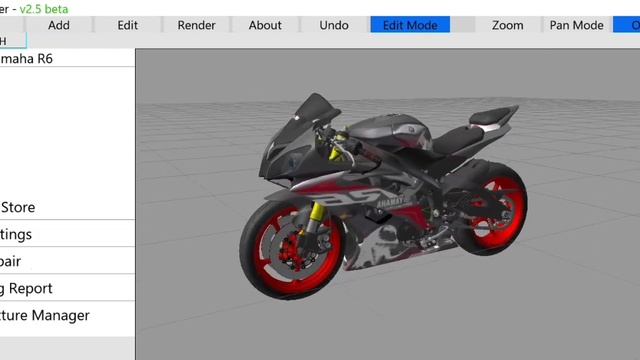Image resolution: width=640 pixels, height=360 pixels.
Task: Click the blank button beside Edit Mode
Action: [x=463, y=25]
